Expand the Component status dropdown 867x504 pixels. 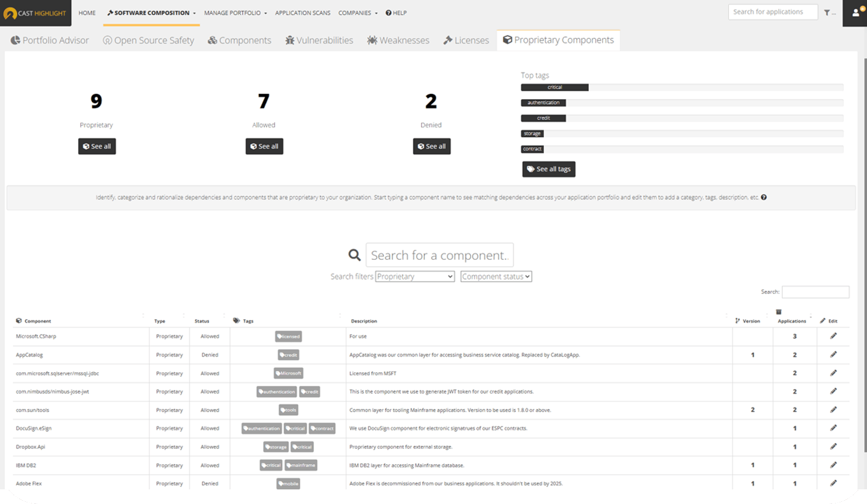[496, 277]
